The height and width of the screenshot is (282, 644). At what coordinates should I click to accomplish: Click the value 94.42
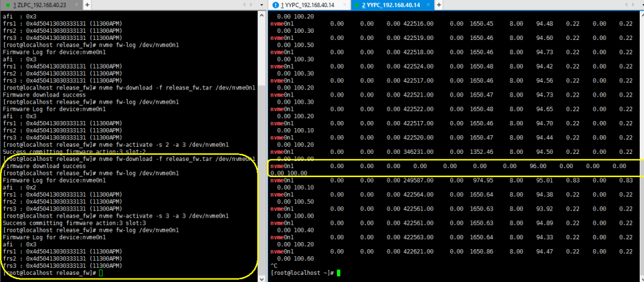coord(544,67)
